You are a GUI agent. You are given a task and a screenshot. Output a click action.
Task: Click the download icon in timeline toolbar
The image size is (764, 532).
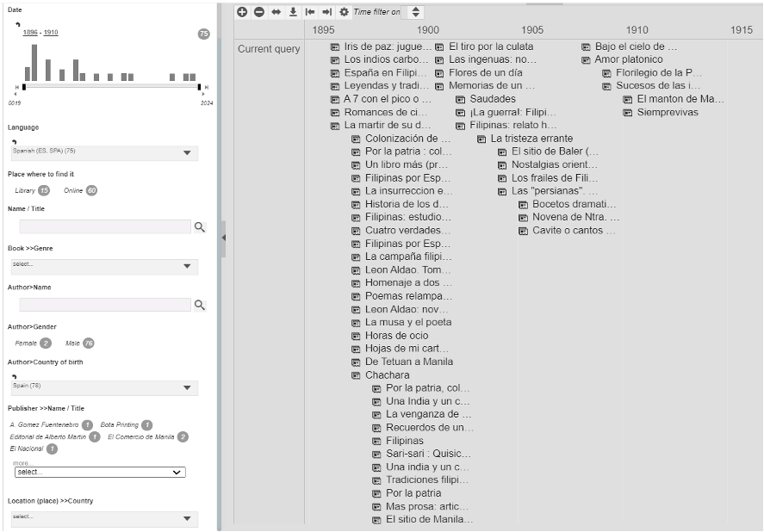coord(293,12)
